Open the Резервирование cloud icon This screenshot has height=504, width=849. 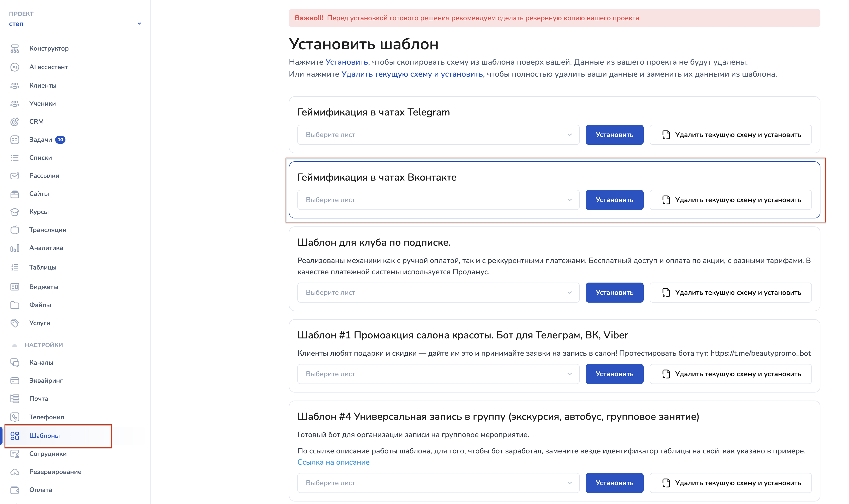pos(15,472)
